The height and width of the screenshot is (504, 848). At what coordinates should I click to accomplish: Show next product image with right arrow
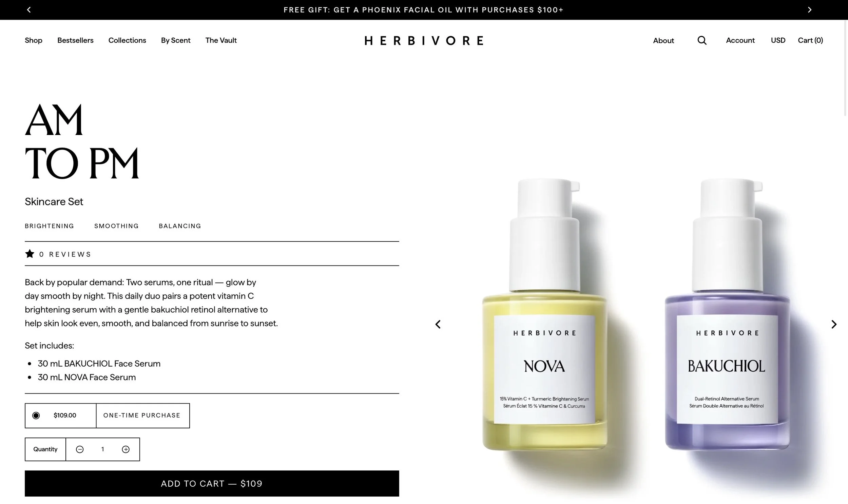(x=834, y=324)
